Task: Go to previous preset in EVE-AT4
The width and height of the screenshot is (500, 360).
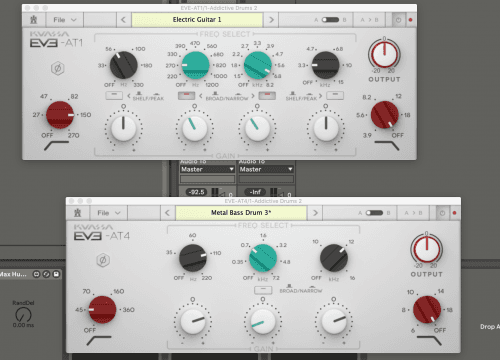Action: (x=167, y=213)
